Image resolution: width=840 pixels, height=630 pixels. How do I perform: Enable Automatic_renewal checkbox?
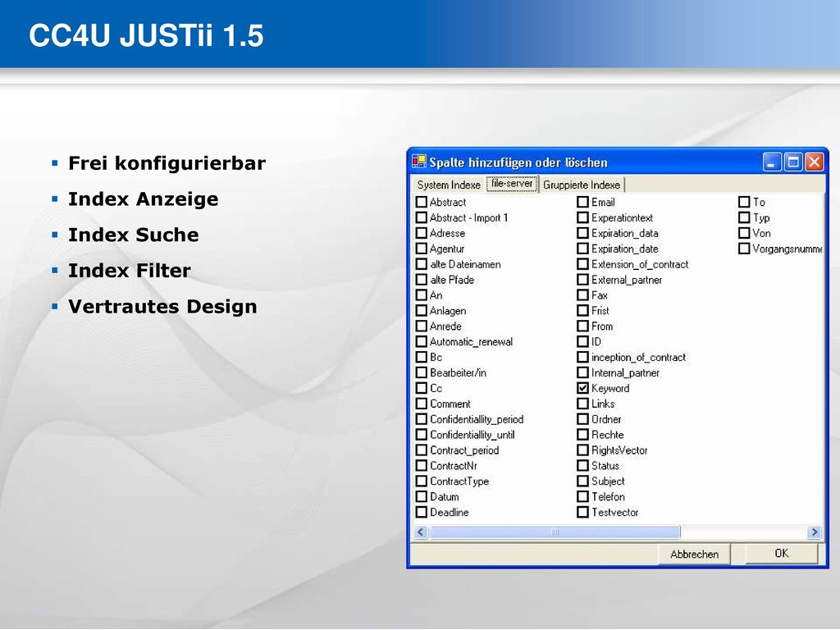422,342
